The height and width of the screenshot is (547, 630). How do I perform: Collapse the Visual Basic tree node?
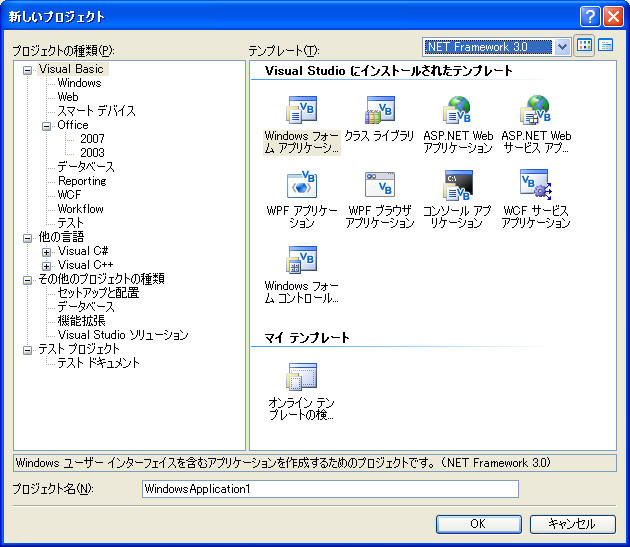point(27,70)
